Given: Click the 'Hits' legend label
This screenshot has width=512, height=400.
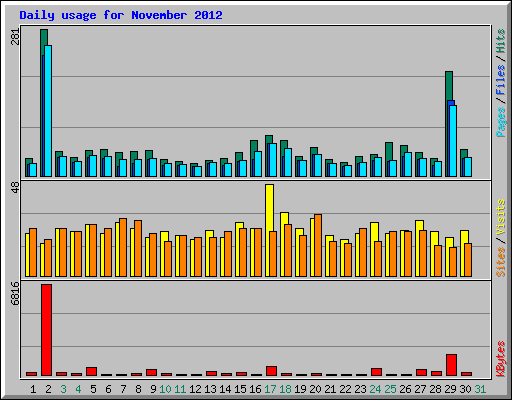Looking at the screenshot, I should [x=500, y=41].
